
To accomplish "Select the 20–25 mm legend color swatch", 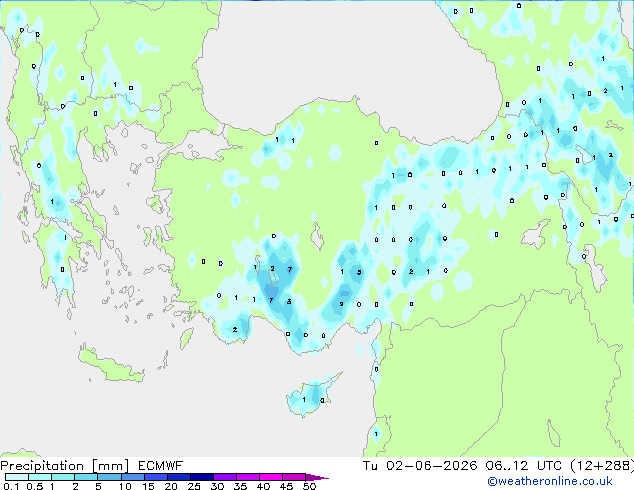I will point(178,477).
